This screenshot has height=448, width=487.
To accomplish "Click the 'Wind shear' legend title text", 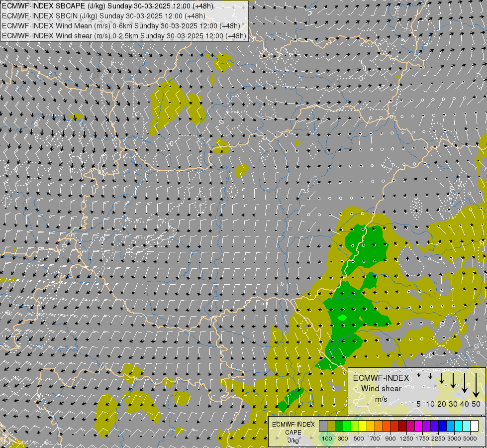I will (x=382, y=389).
